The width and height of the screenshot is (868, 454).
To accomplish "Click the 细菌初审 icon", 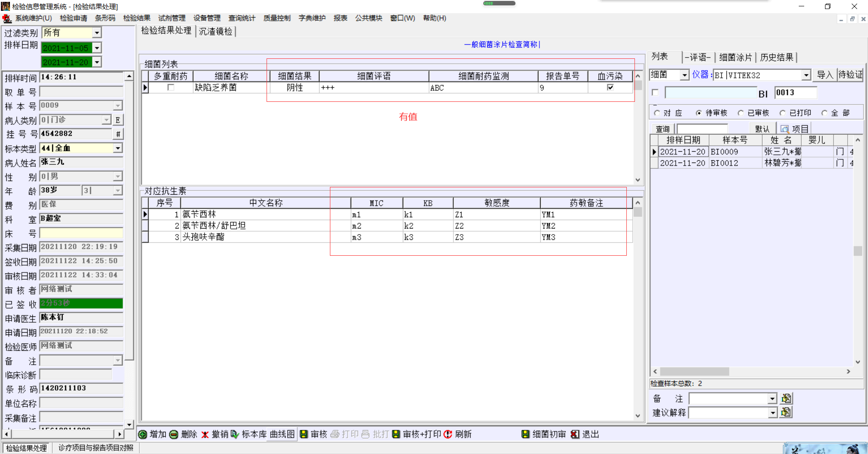I will (x=525, y=434).
